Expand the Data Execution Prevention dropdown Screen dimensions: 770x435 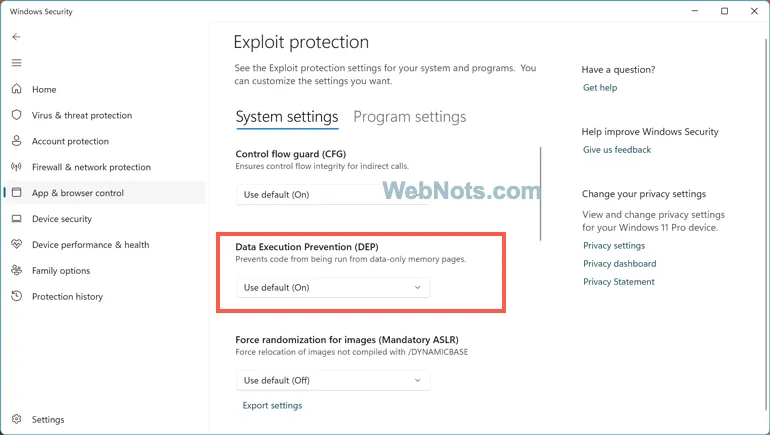(x=333, y=287)
